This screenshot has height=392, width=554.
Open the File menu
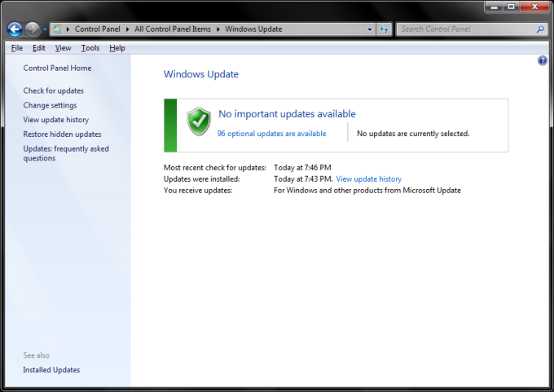click(16, 48)
